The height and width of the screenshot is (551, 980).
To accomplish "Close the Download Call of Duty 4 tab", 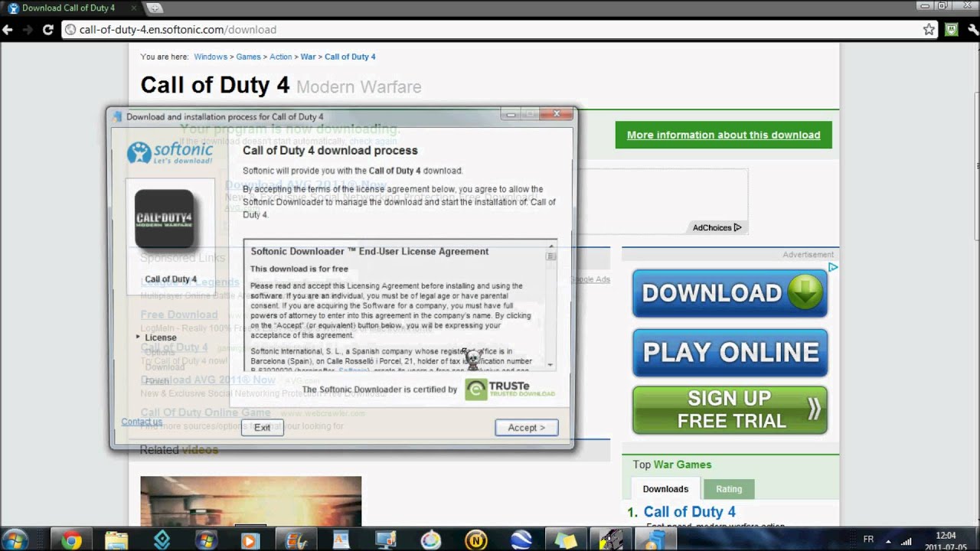I will 133,8.
